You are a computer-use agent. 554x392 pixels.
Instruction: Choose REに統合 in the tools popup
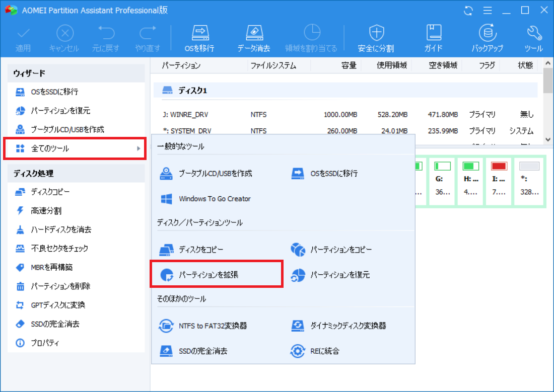tap(315, 351)
